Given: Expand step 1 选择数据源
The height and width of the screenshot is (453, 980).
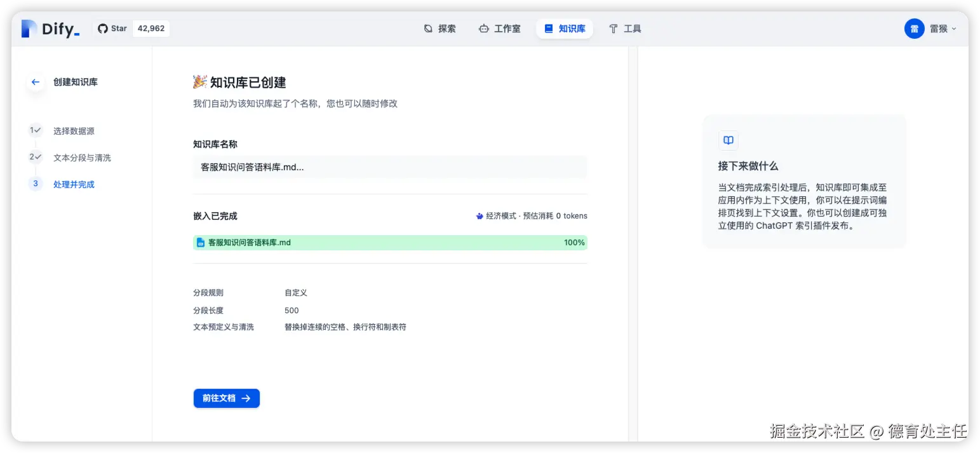Looking at the screenshot, I should tap(74, 131).
